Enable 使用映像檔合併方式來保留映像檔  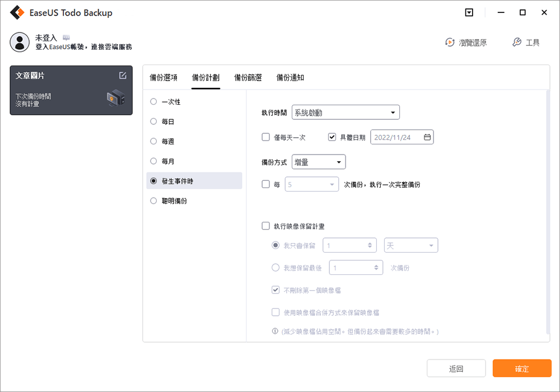pyautogui.click(x=276, y=312)
